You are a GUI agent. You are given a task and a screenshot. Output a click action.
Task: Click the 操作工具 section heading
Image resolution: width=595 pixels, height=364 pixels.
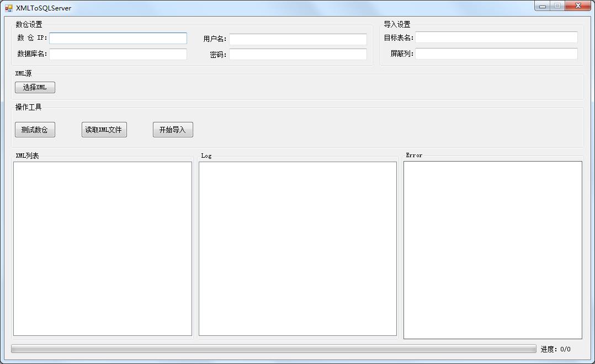click(26, 107)
